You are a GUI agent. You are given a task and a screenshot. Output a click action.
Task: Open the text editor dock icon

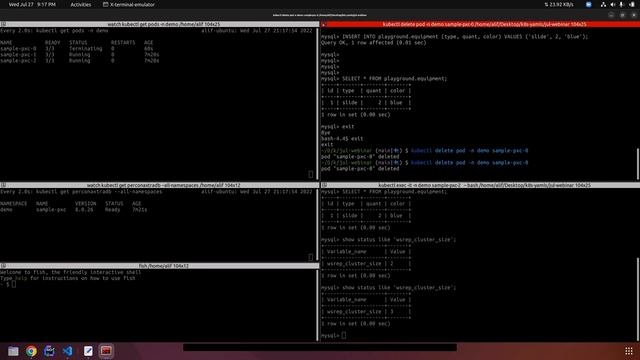tap(88, 351)
